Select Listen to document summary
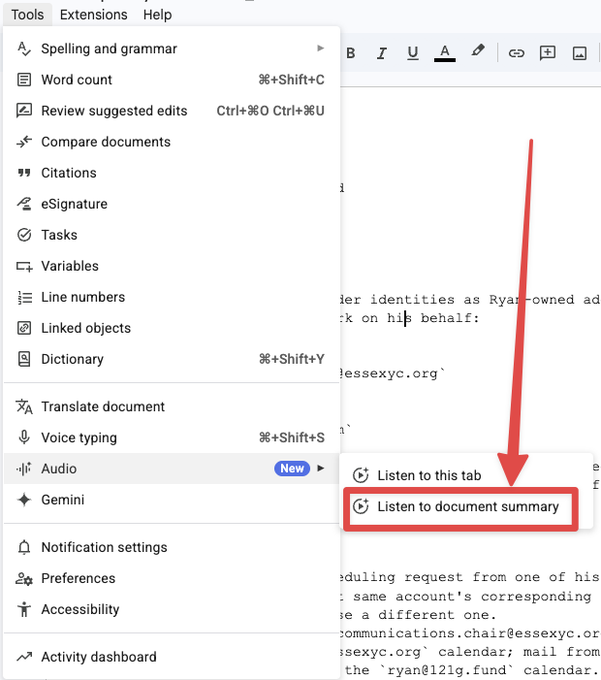Screen dimensions: 601x680 467,507
